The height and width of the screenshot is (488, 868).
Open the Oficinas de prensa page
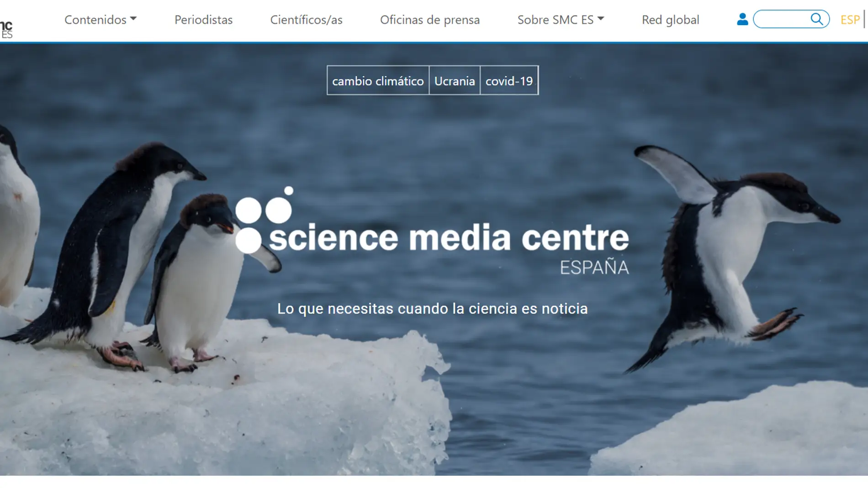430,20
